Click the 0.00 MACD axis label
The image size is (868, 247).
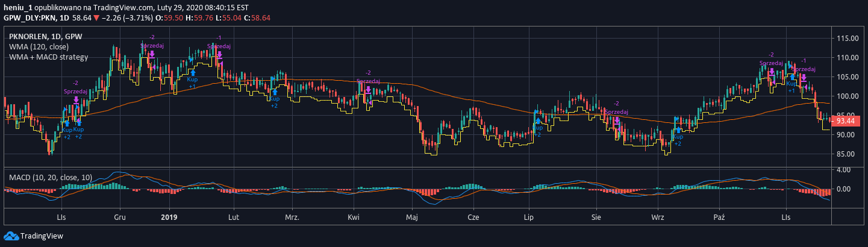click(845, 189)
